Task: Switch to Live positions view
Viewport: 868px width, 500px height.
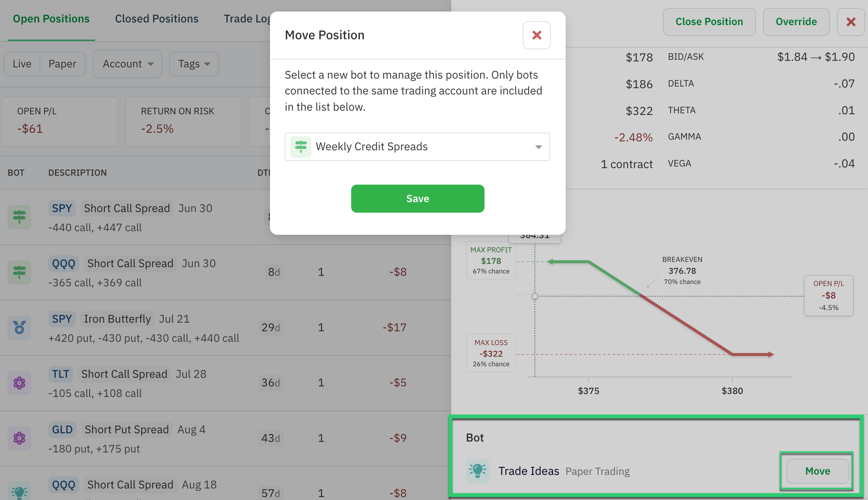Action: pos(21,63)
